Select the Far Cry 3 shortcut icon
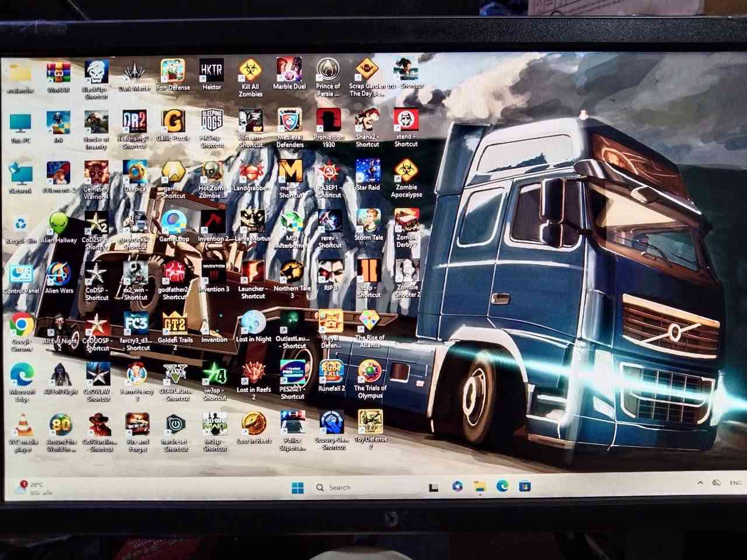 tap(136, 323)
